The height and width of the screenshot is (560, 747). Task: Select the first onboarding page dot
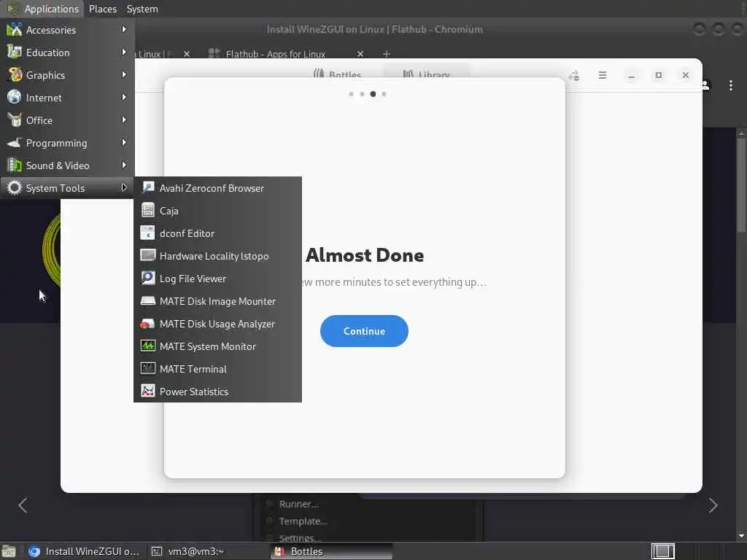tap(351, 94)
